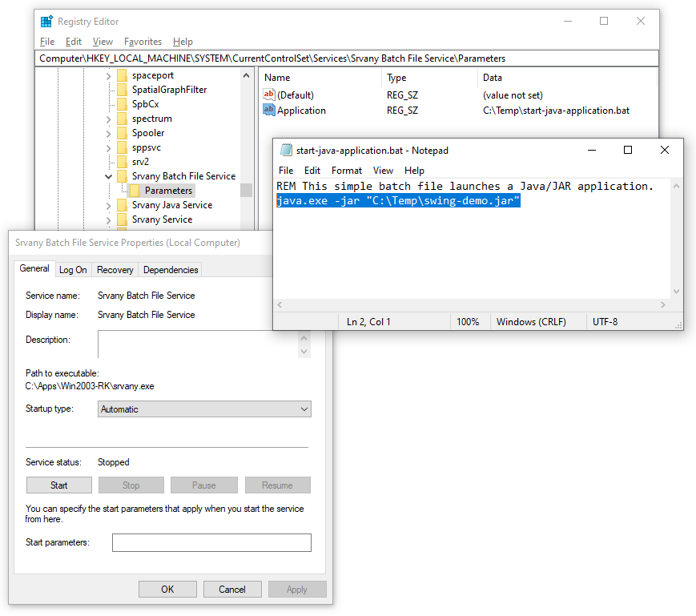Click the srv2 folder icon
The width and height of the screenshot is (696, 616).
point(122,162)
